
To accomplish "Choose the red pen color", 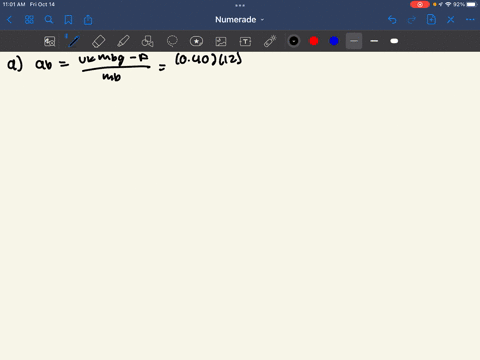I will pos(314,41).
